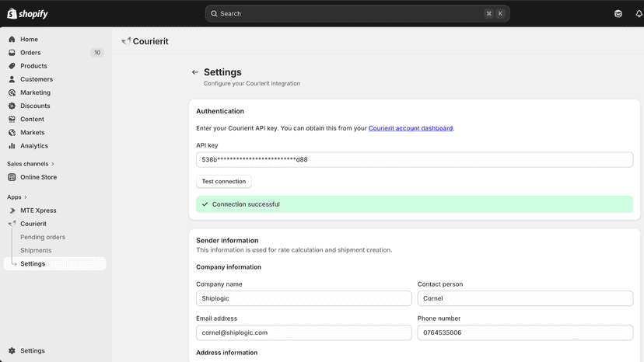
Task: Open the notifications bell
Action: (x=639, y=14)
